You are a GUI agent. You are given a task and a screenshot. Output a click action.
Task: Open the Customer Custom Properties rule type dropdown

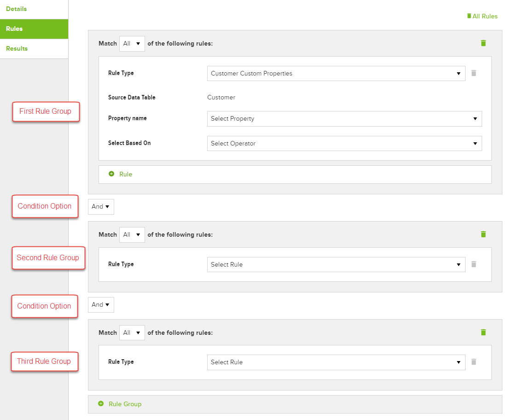point(336,73)
